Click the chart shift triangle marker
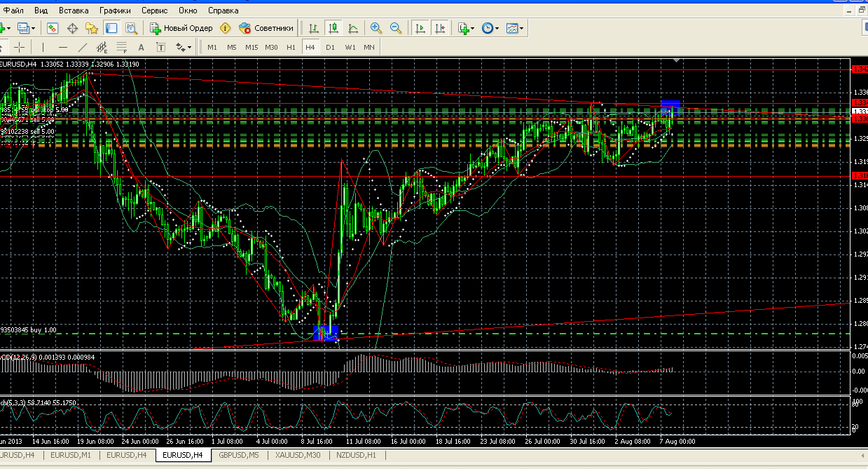868x469 pixels. (x=676, y=61)
